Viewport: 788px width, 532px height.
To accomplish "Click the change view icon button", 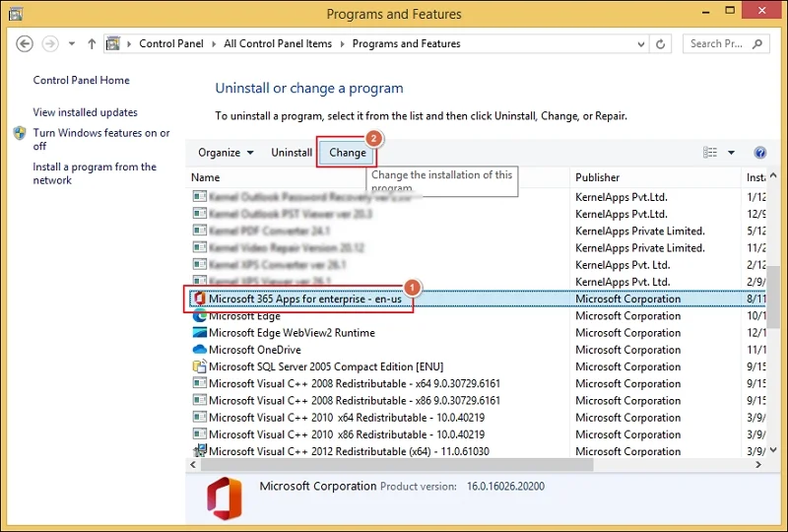I will pyautogui.click(x=710, y=153).
